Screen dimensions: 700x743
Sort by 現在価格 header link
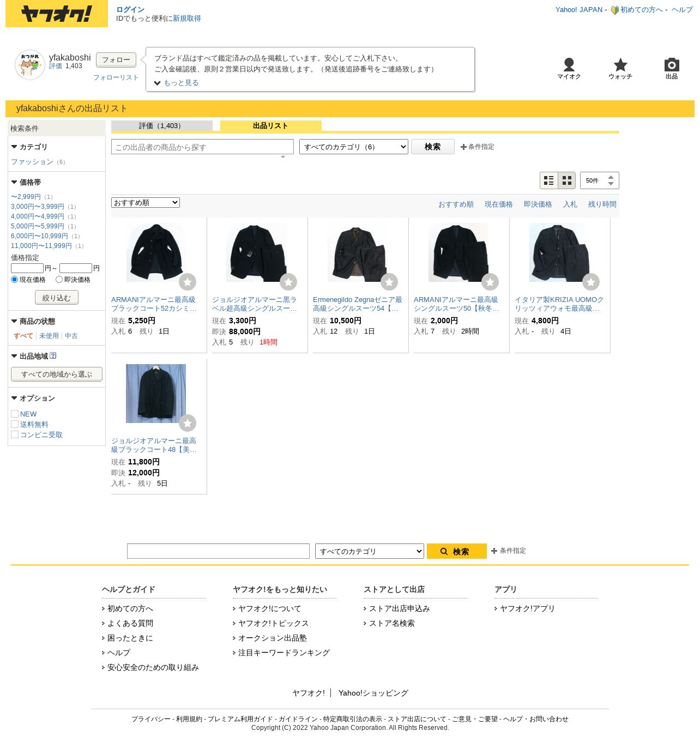498,204
